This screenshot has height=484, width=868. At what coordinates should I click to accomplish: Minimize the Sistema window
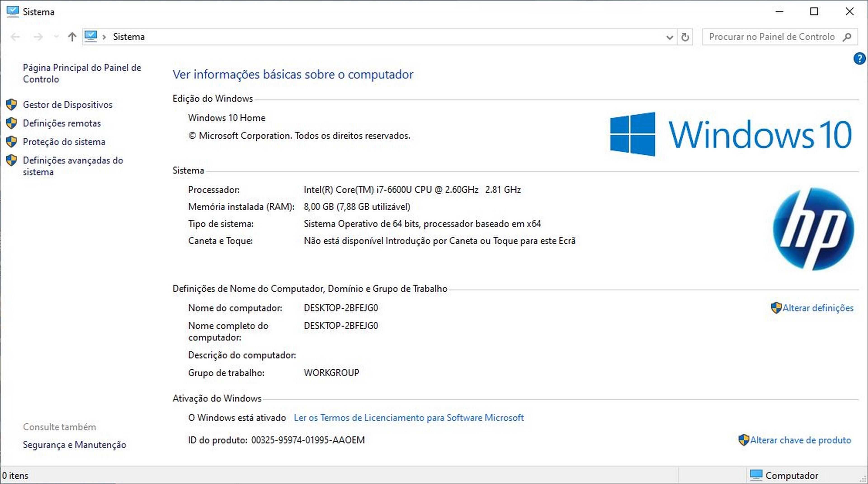[779, 12]
